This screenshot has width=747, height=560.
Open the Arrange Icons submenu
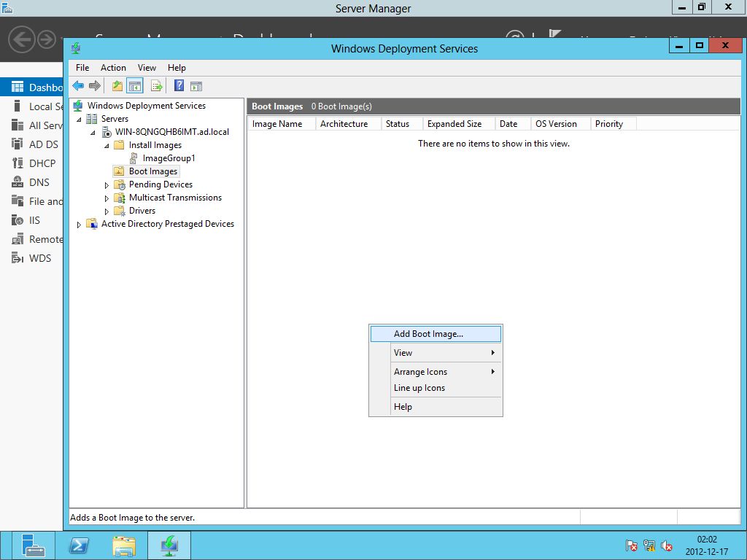(x=436, y=372)
